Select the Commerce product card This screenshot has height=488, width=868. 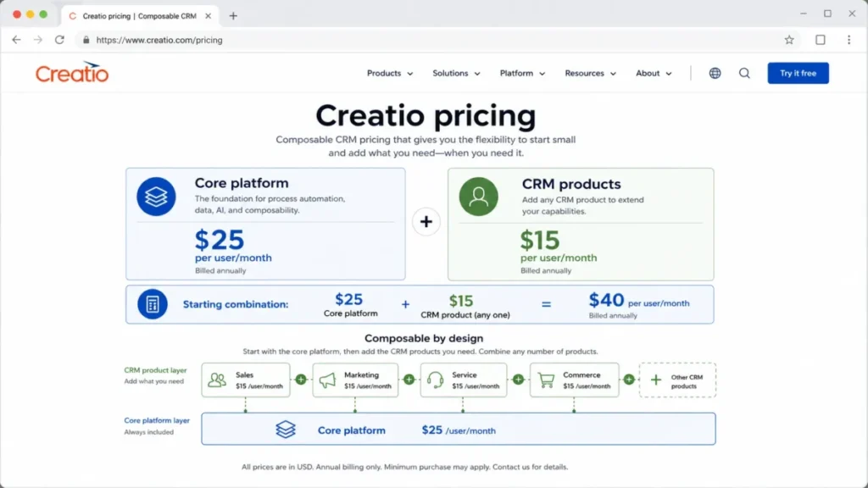click(574, 380)
